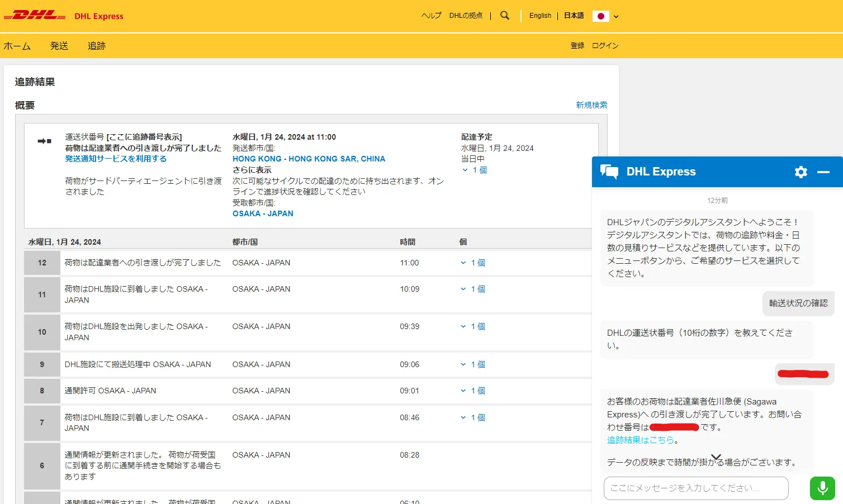Expand piece details for event 9

[x=473, y=364]
